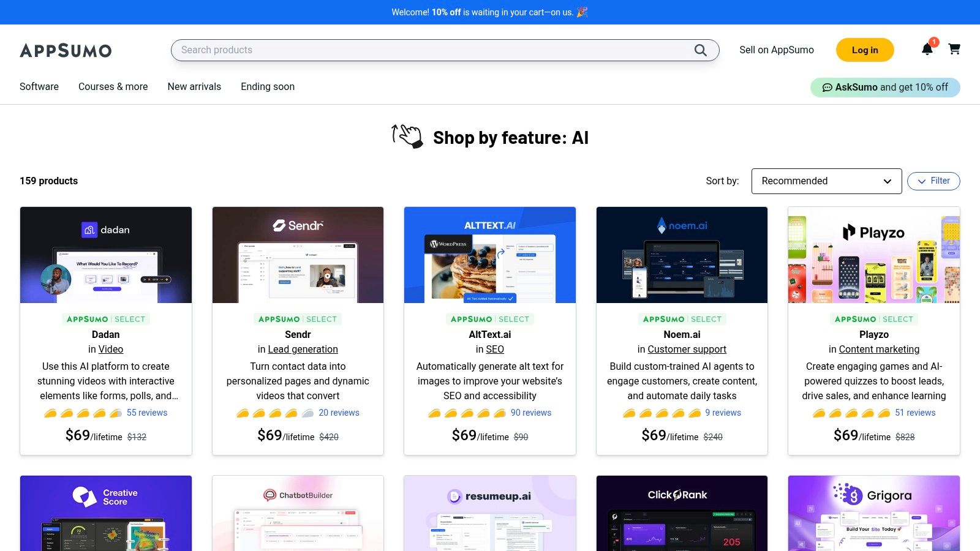
Task: Go to New arrivals
Action: 194,87
